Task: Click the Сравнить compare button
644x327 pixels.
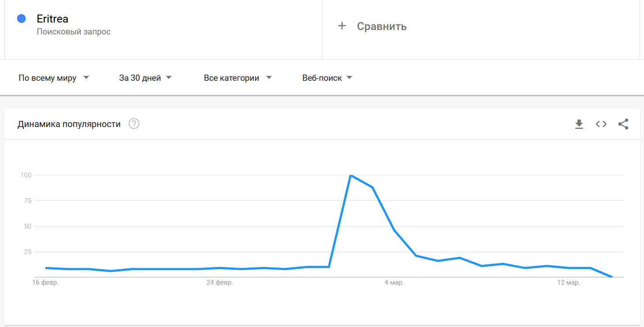Action: coord(381,26)
